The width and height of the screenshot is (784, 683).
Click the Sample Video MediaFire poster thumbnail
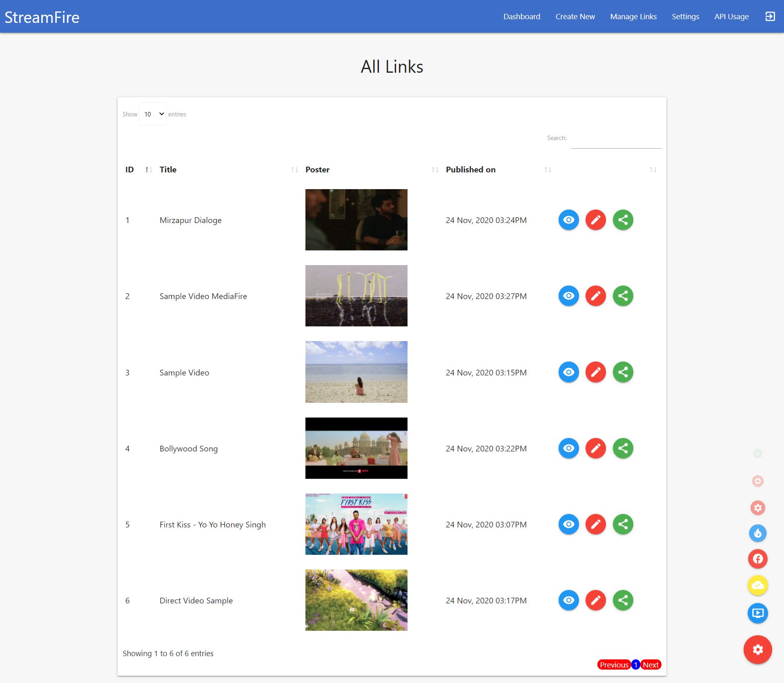(356, 296)
